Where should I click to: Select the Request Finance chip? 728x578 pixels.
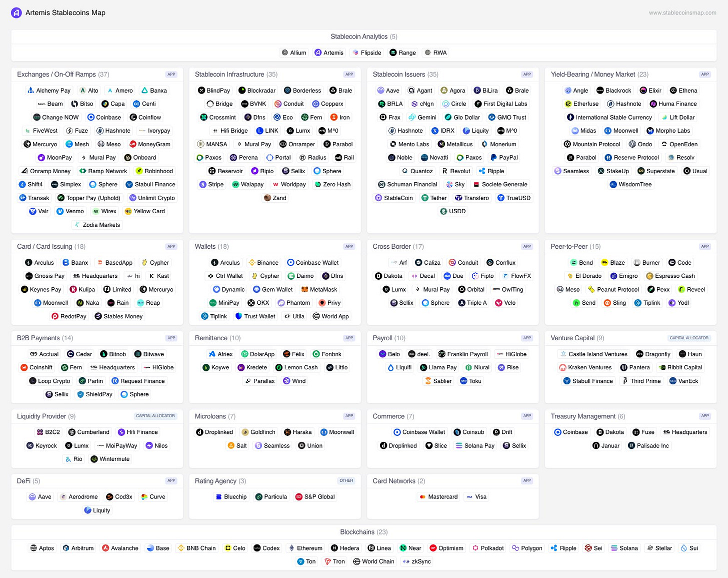138,381
